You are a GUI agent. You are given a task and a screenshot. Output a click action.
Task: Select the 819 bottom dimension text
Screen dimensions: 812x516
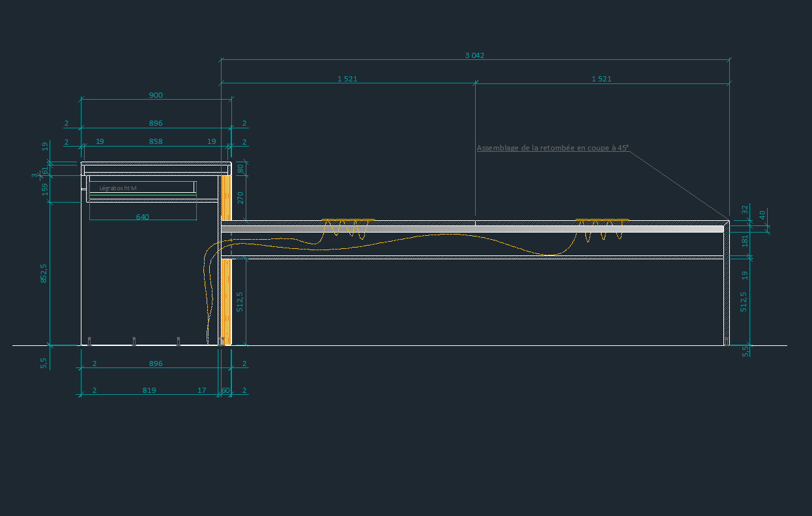(149, 390)
